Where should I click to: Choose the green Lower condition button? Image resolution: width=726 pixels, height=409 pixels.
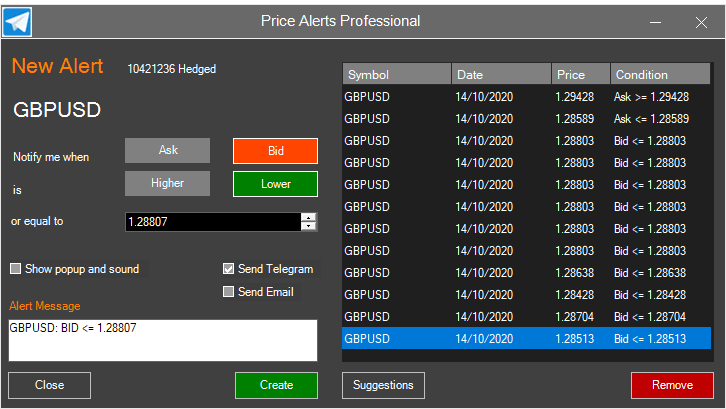tap(275, 184)
